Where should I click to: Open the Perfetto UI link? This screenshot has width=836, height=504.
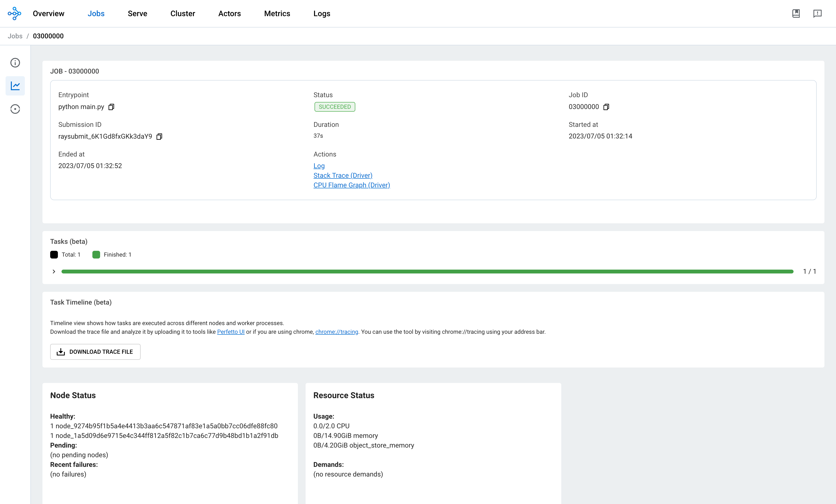(x=230, y=332)
